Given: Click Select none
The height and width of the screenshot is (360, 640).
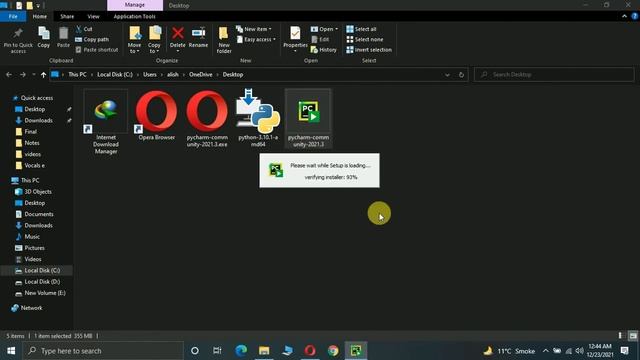Looking at the screenshot, I should click(364, 40).
